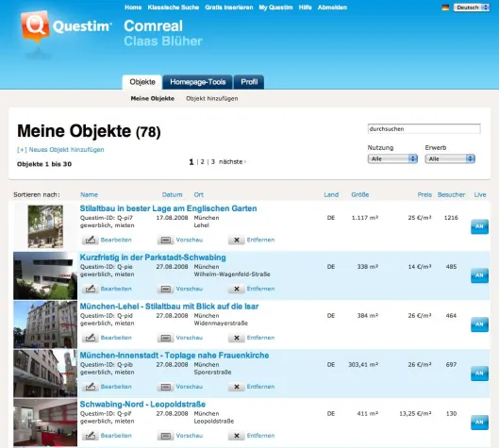
Task: Click preview icon for München-Innenstadt listing
Action: coord(165,387)
